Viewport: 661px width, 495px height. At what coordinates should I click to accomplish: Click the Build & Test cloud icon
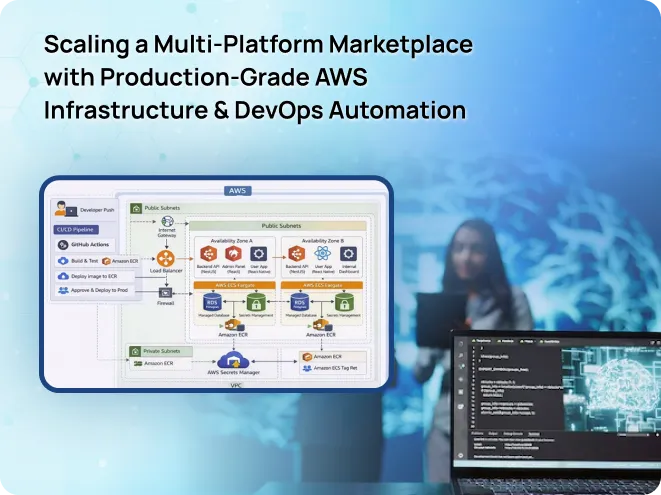pos(63,261)
